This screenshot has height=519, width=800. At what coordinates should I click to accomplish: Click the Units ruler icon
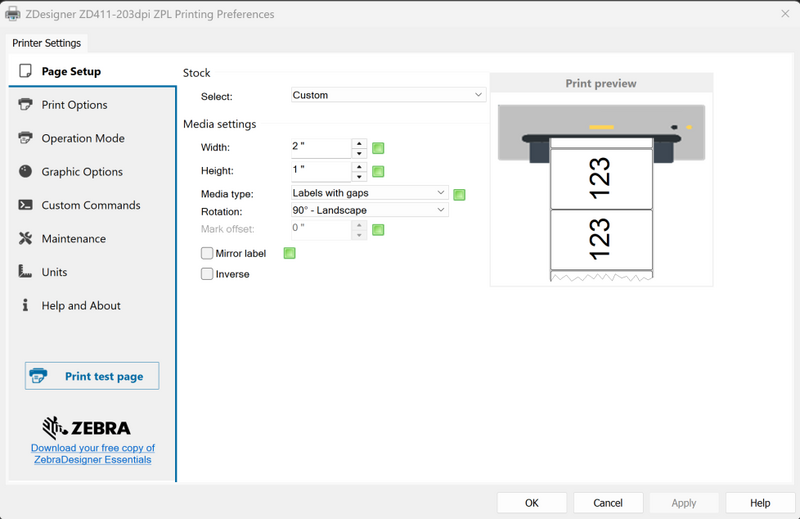pyautogui.click(x=25, y=271)
